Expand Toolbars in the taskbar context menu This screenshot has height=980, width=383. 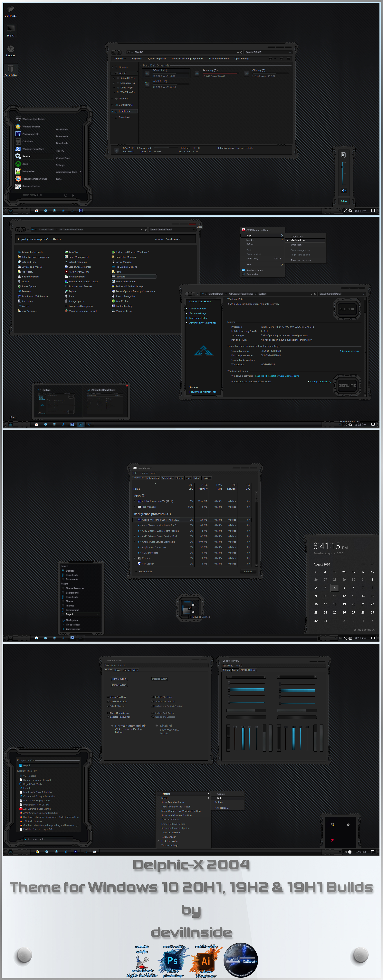click(184, 794)
